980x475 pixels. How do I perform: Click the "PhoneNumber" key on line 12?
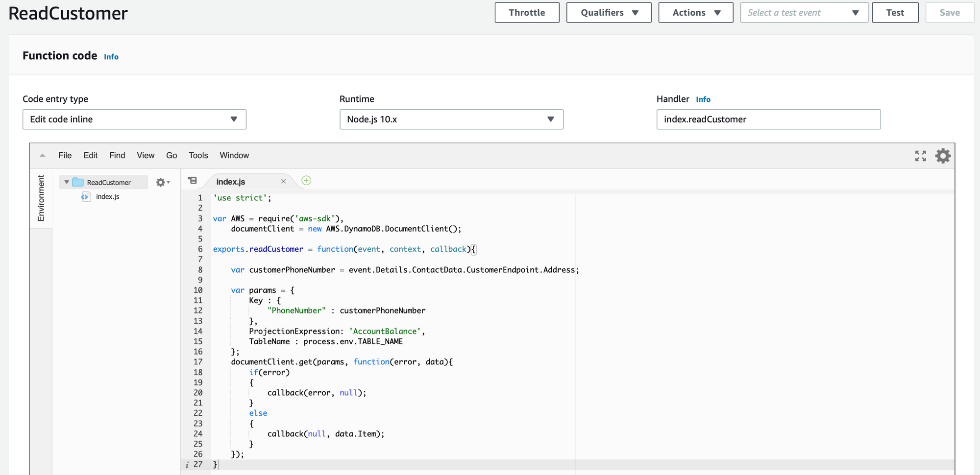296,310
